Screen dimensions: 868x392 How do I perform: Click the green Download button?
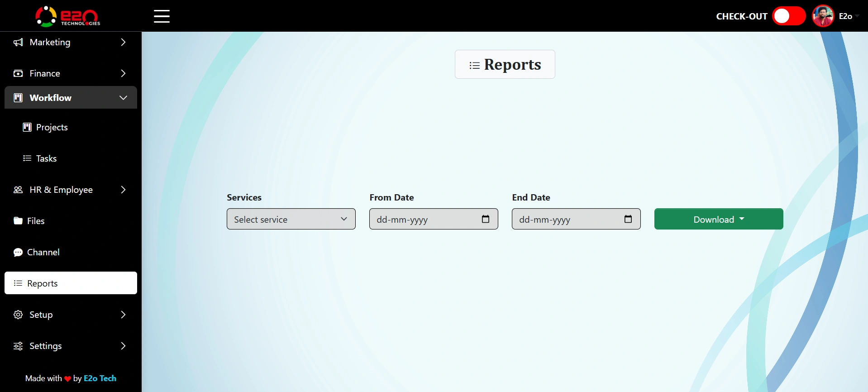718,219
